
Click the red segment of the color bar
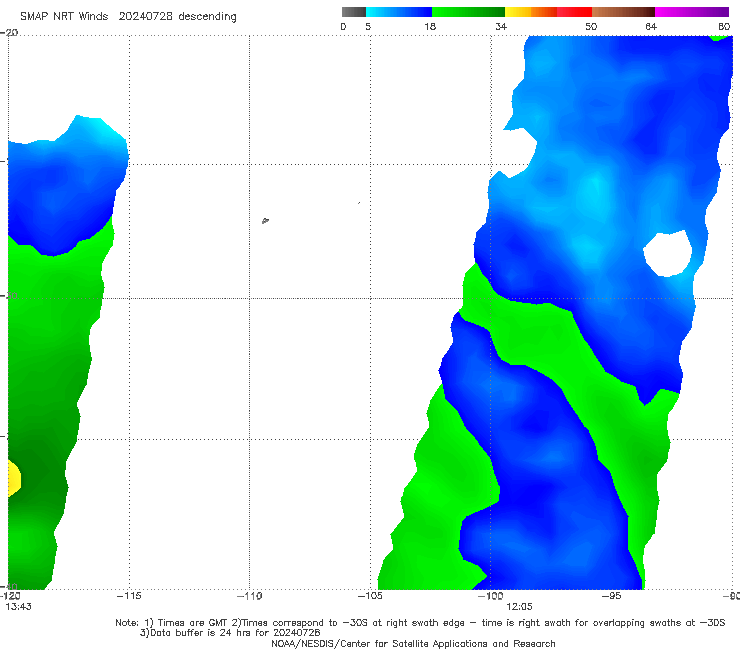[x=574, y=12]
